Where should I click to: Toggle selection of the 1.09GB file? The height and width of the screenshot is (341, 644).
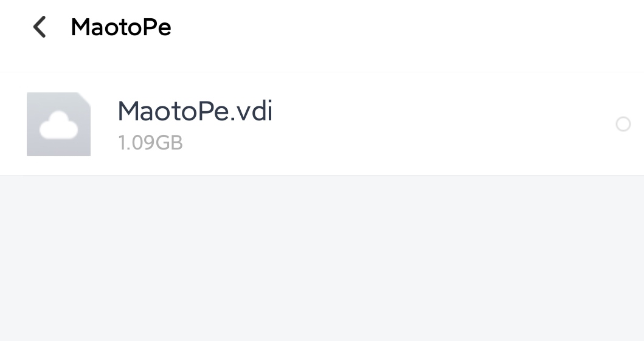tap(623, 124)
